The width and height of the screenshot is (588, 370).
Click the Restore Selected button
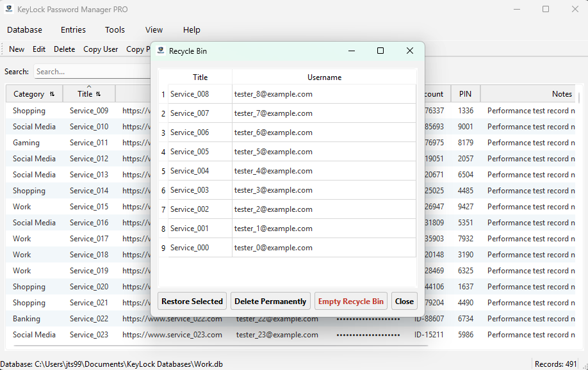(x=192, y=302)
